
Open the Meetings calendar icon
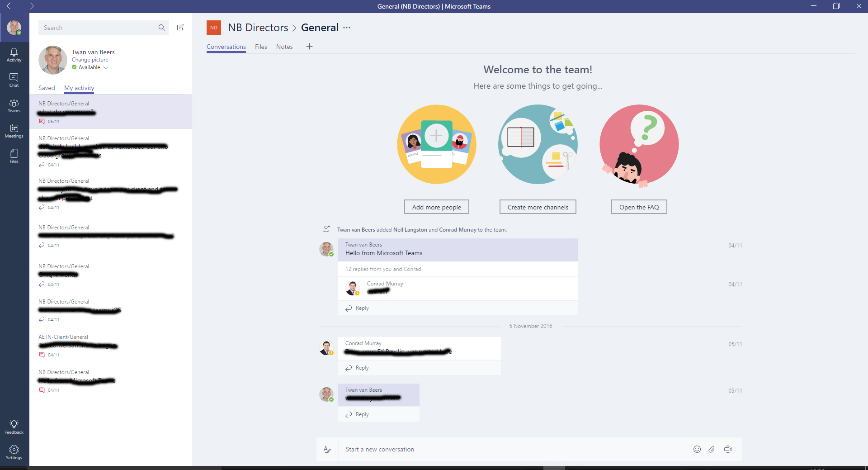click(14, 131)
